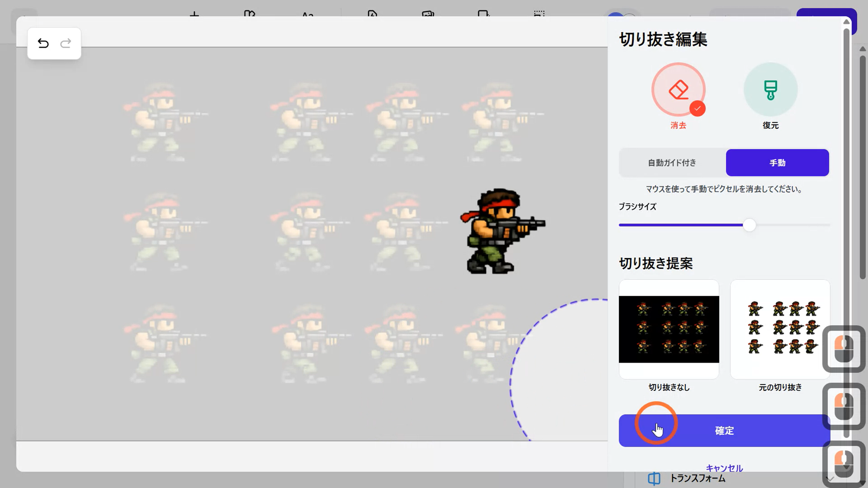
Task: Redo the cutout edit
Action: click(x=66, y=43)
